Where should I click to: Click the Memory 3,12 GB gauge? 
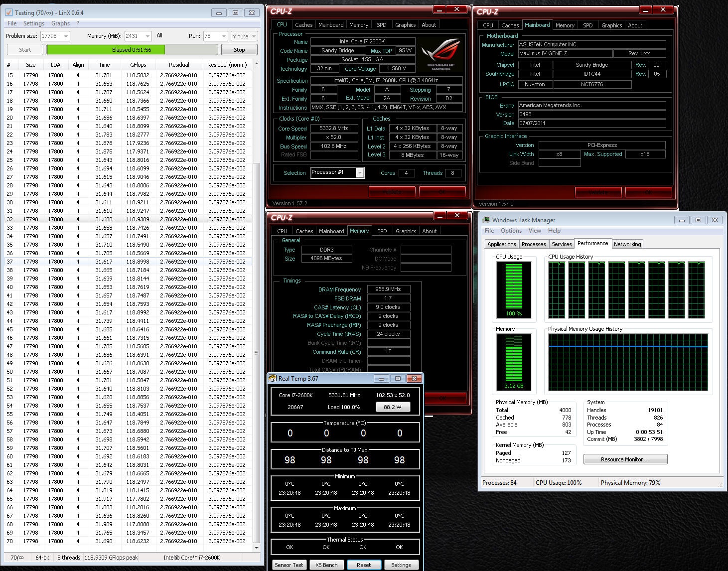click(x=514, y=362)
